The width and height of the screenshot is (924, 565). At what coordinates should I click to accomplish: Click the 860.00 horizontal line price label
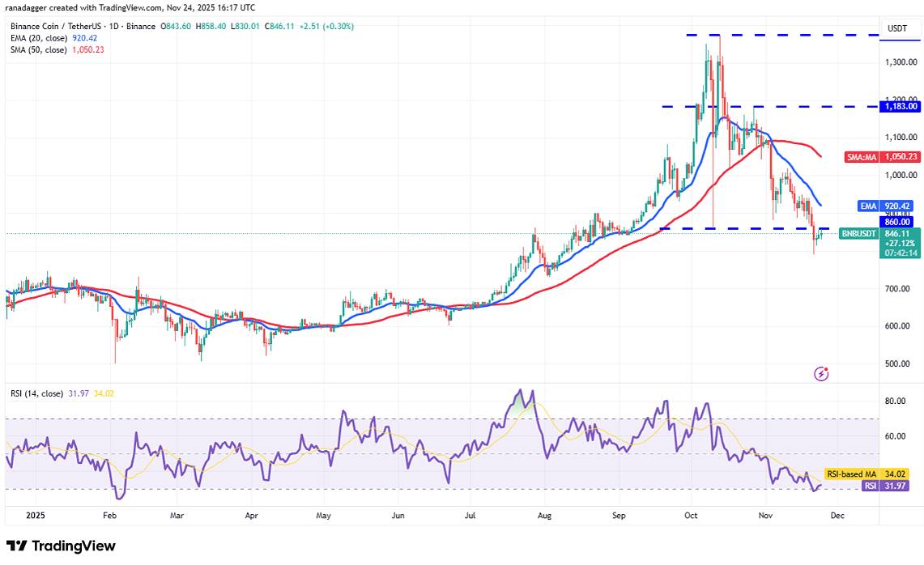[898, 221]
